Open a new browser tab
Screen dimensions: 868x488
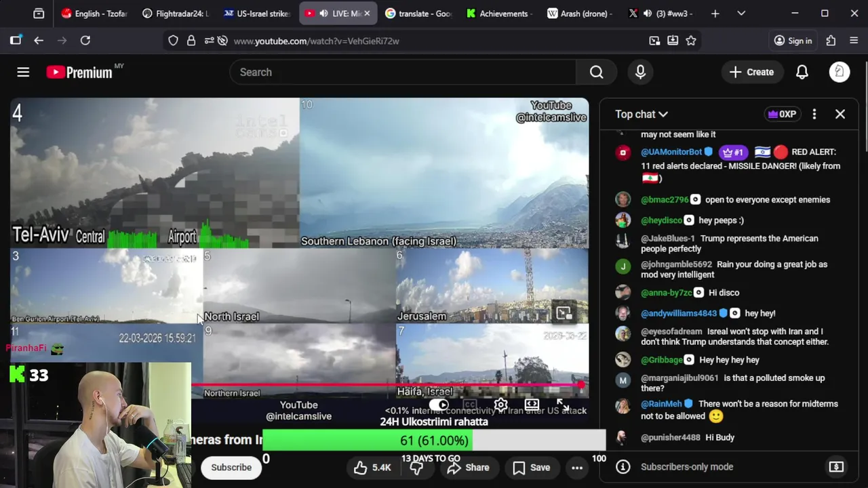click(715, 14)
